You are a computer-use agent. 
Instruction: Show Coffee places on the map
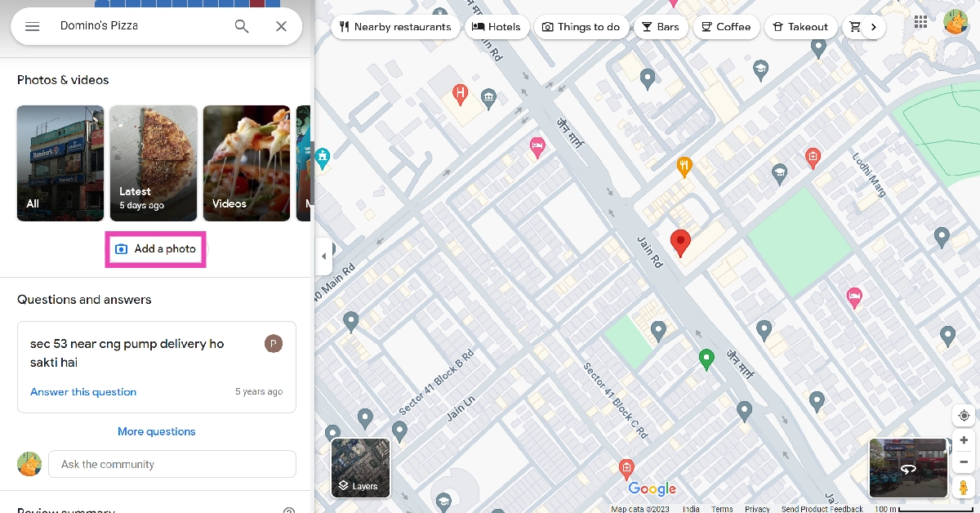coord(727,27)
